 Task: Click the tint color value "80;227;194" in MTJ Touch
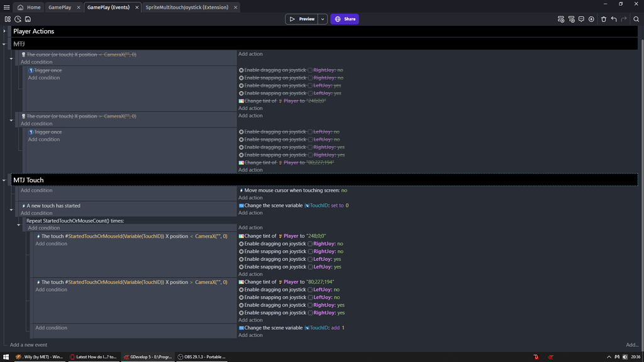tap(320, 282)
